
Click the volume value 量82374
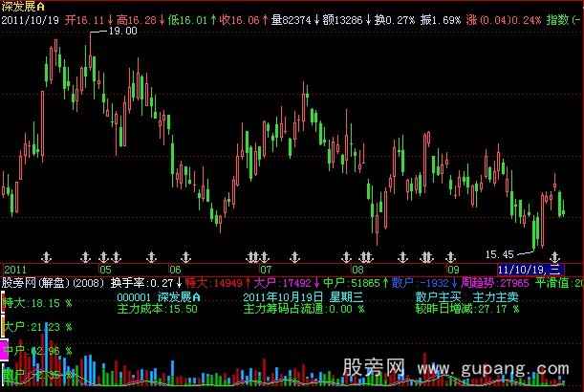291,20
